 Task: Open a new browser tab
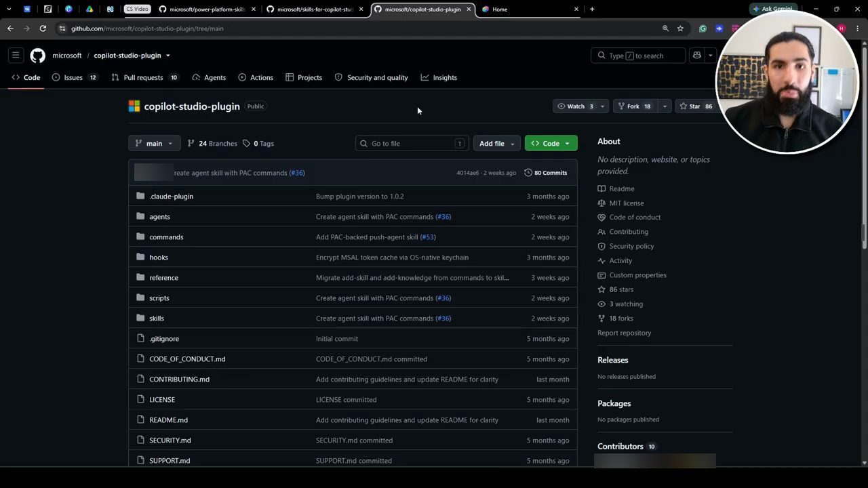(592, 9)
